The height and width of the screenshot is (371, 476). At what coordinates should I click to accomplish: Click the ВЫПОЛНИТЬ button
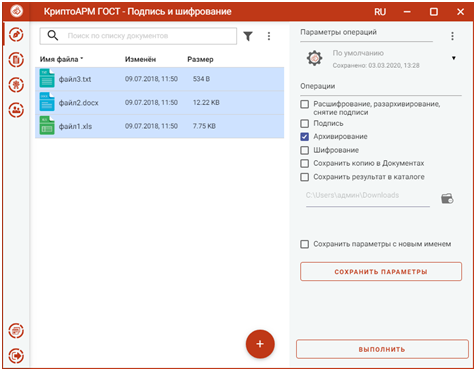382,349
